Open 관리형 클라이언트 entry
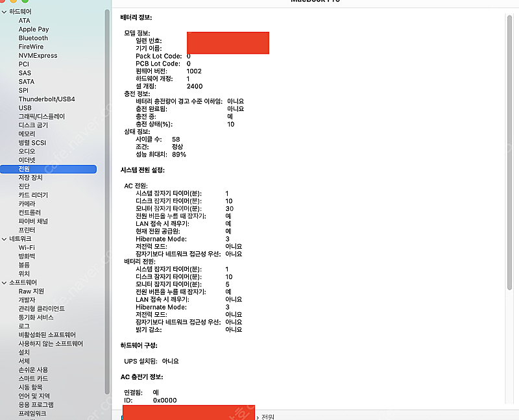 pos(42,309)
